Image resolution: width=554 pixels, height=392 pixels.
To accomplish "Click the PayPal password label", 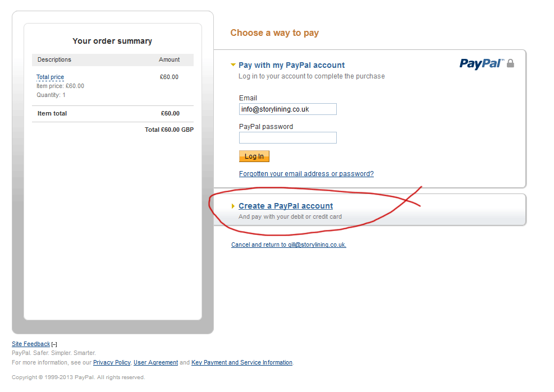I will (x=265, y=127).
